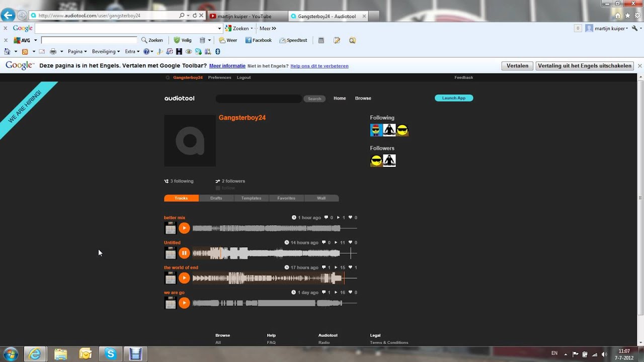
Task: Open the 'Pagina' command bar menu
Action: (77, 51)
